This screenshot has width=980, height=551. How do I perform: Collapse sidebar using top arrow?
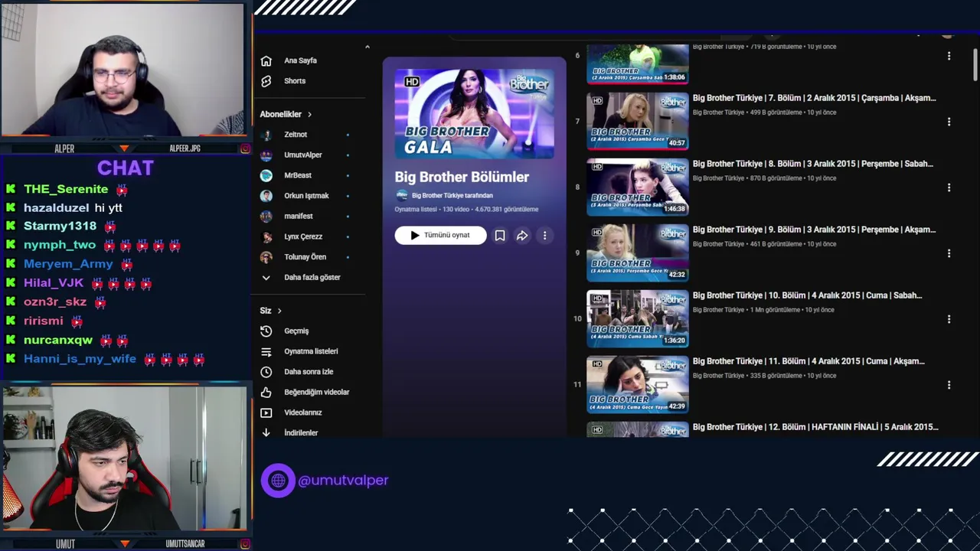point(367,47)
